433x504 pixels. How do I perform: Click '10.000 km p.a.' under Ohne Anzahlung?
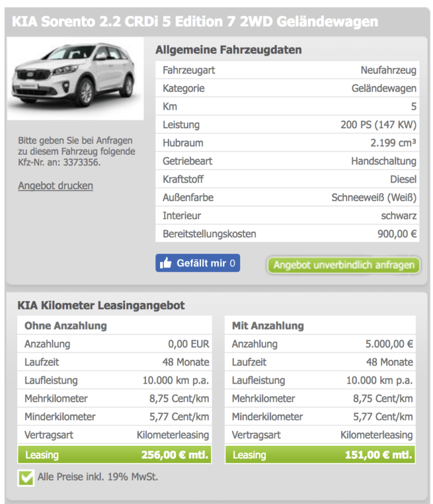tap(176, 381)
